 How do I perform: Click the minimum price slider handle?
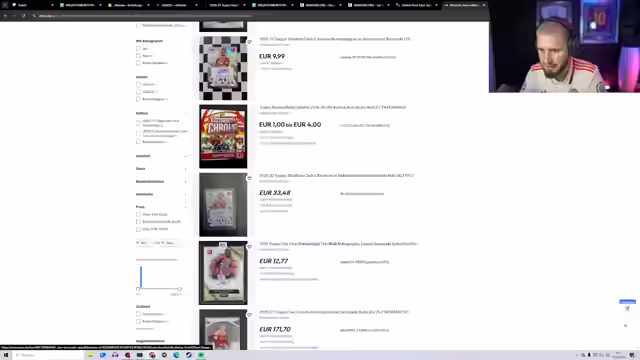(138, 289)
